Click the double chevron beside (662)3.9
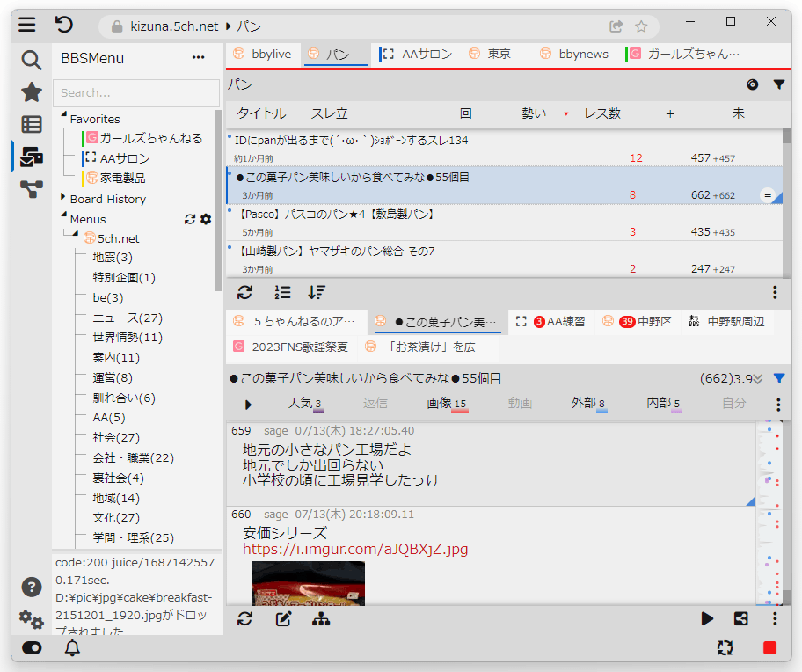 pyautogui.click(x=758, y=378)
